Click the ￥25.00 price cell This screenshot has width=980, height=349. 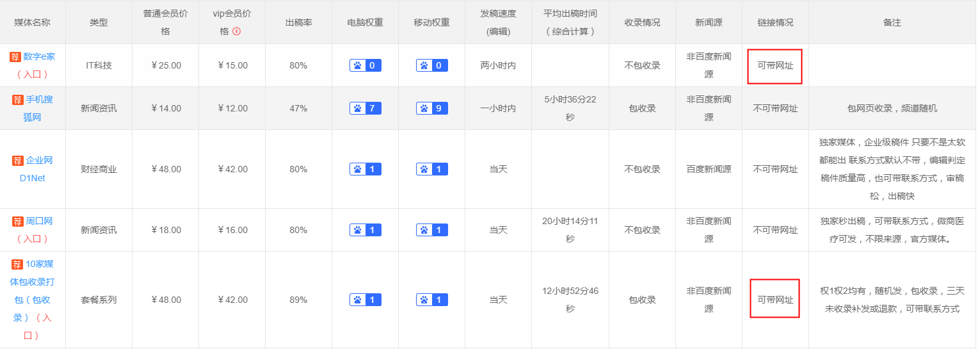166,65
